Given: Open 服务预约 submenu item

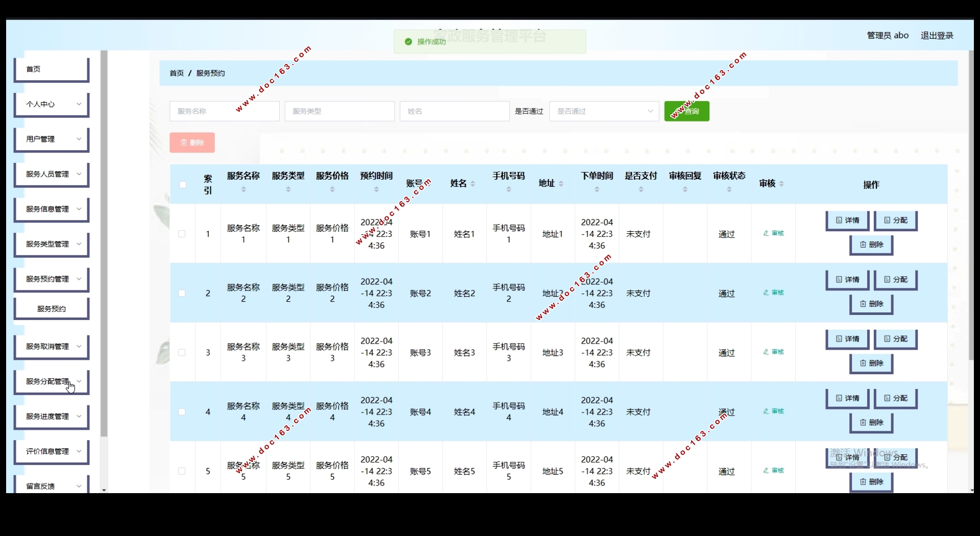Looking at the screenshot, I should (52, 309).
